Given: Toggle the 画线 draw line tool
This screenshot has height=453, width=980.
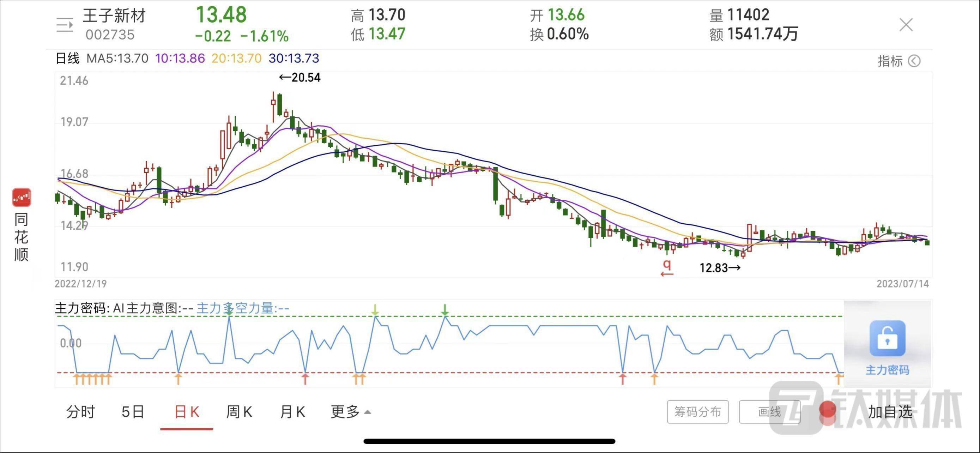Looking at the screenshot, I should point(769,412).
